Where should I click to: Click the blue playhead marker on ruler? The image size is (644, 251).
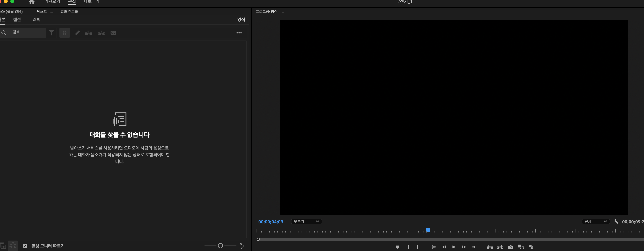428,230
